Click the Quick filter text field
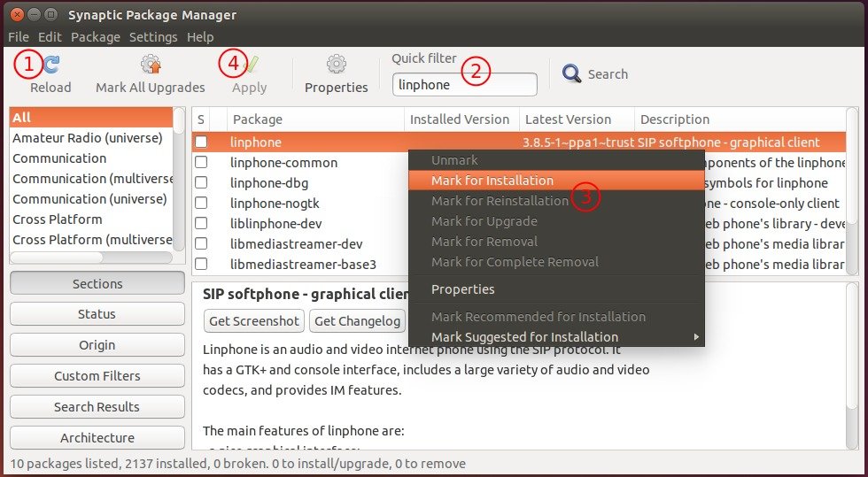The image size is (868, 477). click(x=464, y=85)
